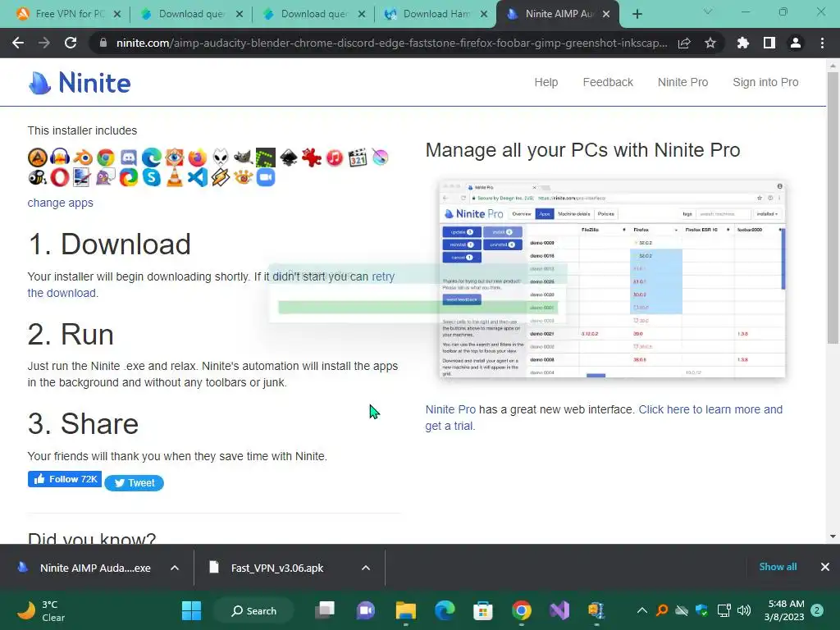Click the Edge icon in installer list
840x630 pixels.
[152, 157]
